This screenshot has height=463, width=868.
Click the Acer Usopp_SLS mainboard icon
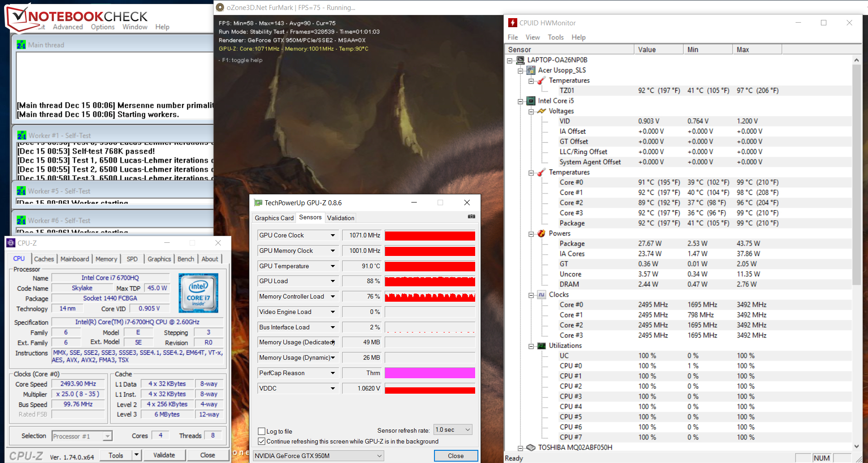coord(531,70)
